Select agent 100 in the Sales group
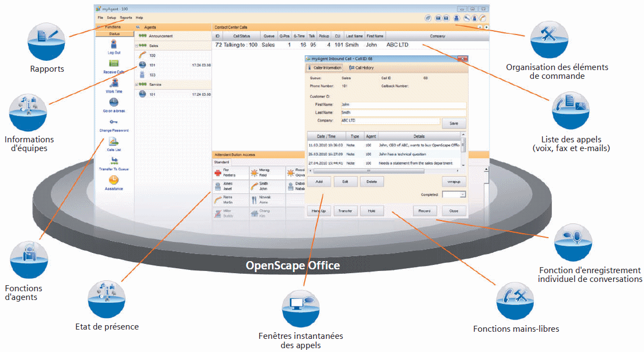Viewport: 644px width, 352px height. (173, 55)
